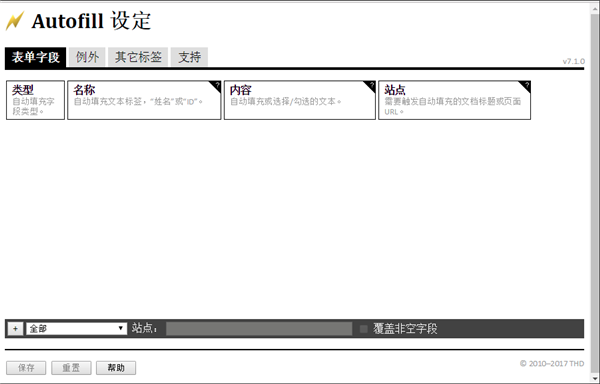
Task: Open the 例外 tab
Action: click(x=87, y=57)
